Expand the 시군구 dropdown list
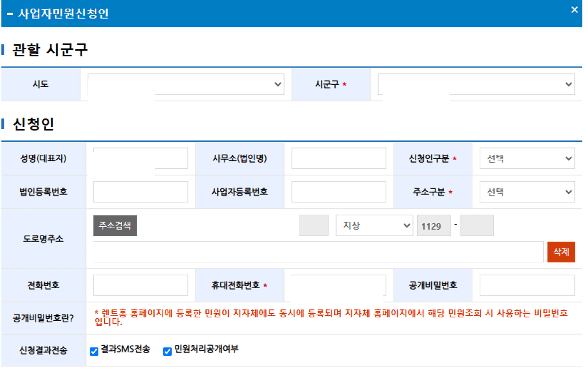The image size is (588, 373). click(x=476, y=84)
